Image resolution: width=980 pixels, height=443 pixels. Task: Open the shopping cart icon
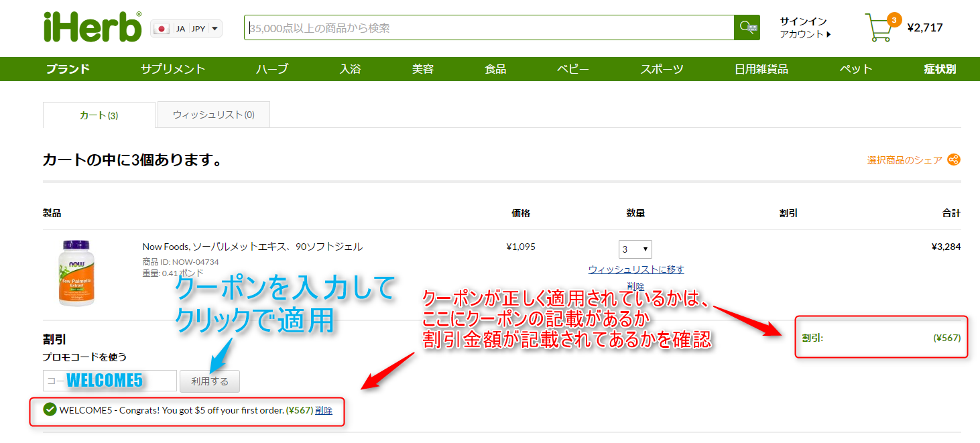tap(879, 29)
